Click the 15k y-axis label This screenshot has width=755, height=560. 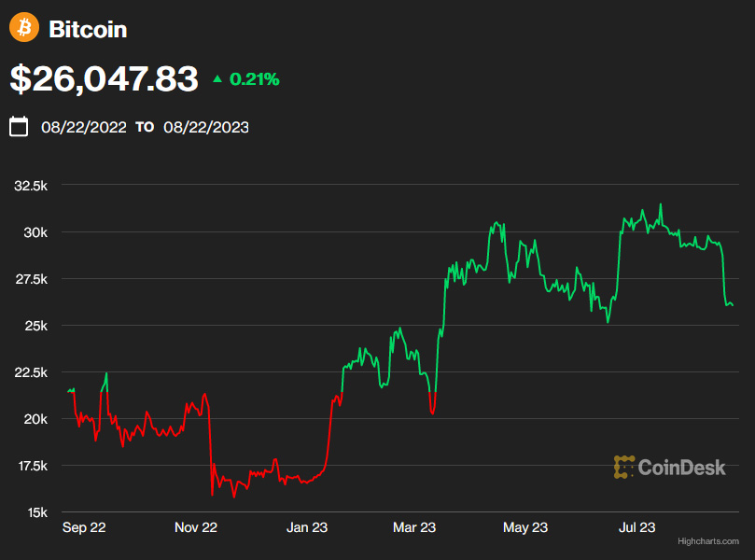(35, 512)
